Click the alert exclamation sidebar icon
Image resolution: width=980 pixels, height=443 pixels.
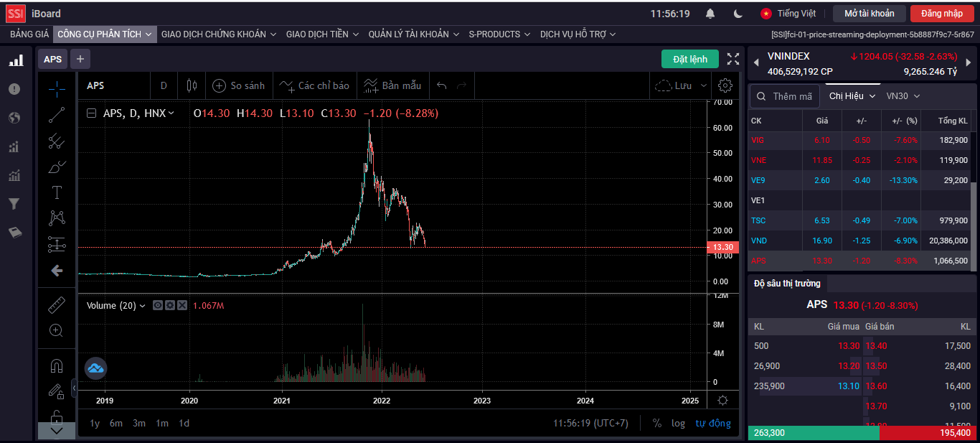click(x=14, y=89)
